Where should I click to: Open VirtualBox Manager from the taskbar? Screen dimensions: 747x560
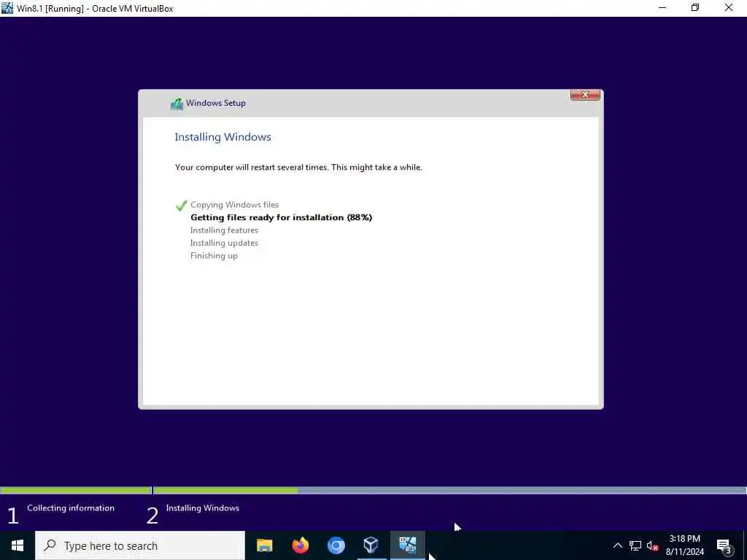tap(371, 545)
